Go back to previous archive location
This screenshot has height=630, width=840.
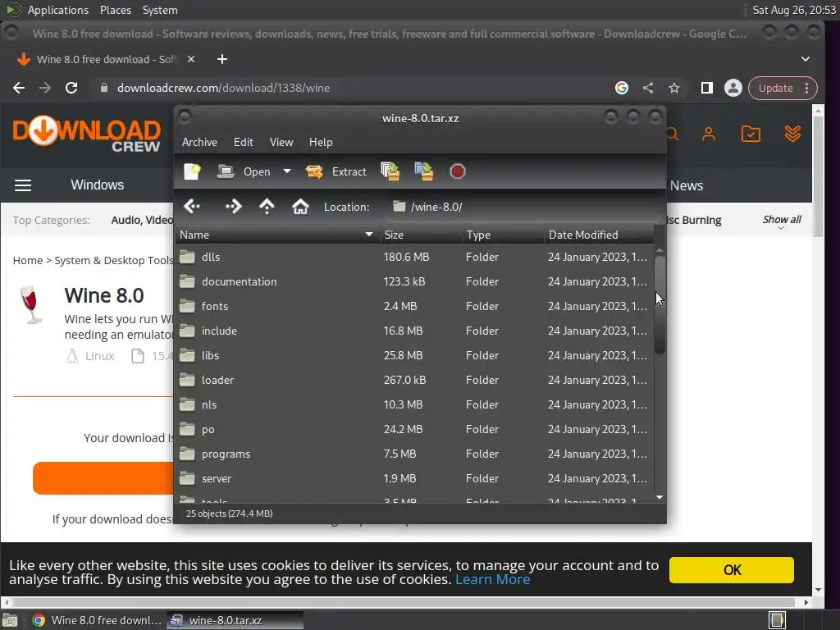click(192, 206)
